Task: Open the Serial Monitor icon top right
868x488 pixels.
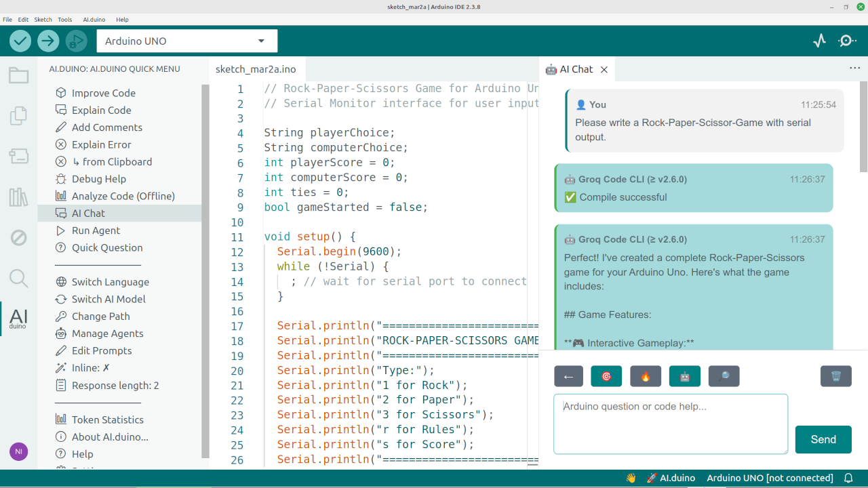Action: point(846,41)
